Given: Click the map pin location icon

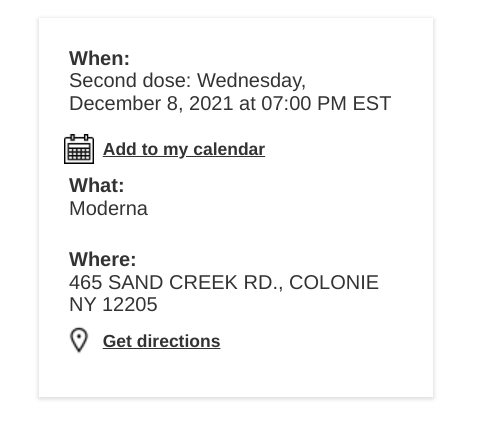Looking at the screenshot, I should [x=79, y=340].
